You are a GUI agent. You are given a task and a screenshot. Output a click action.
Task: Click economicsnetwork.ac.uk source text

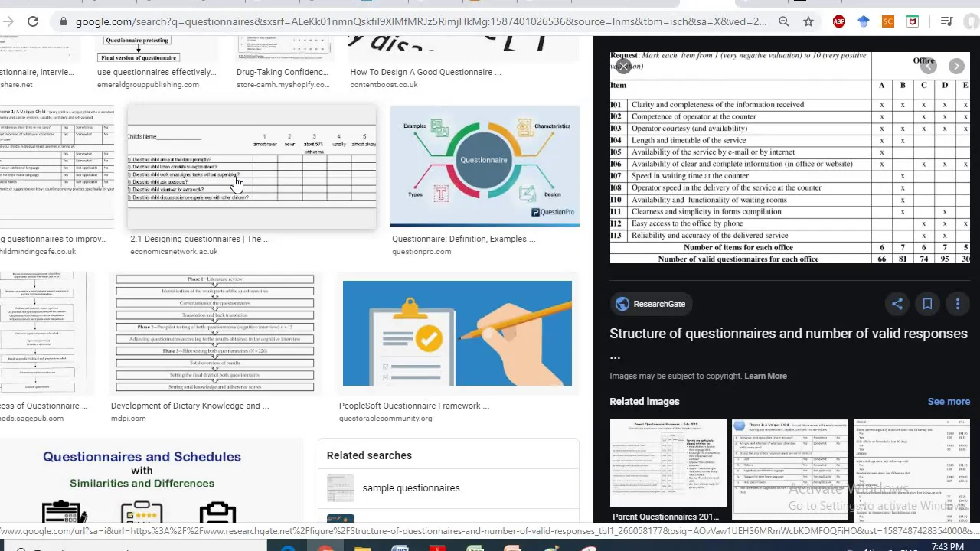[x=174, y=251]
